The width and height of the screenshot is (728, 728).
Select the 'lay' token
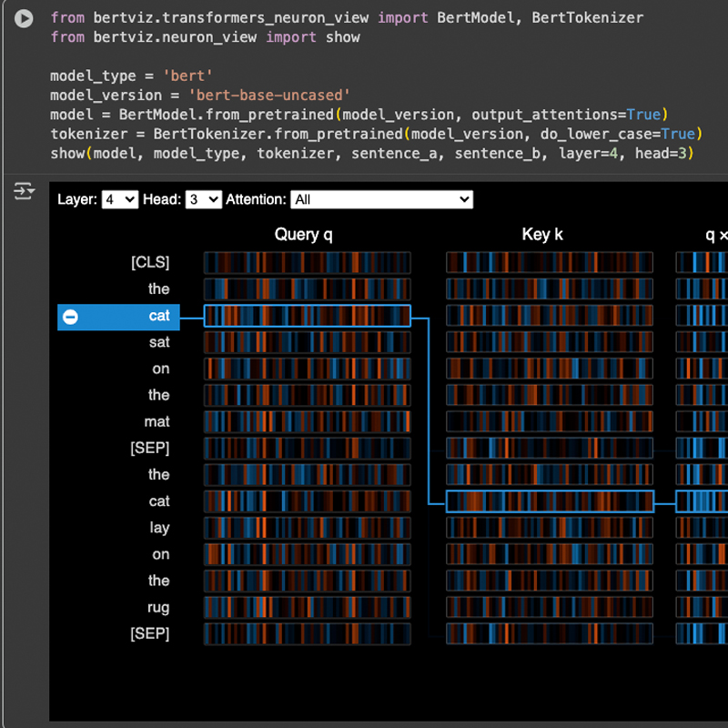(160, 528)
